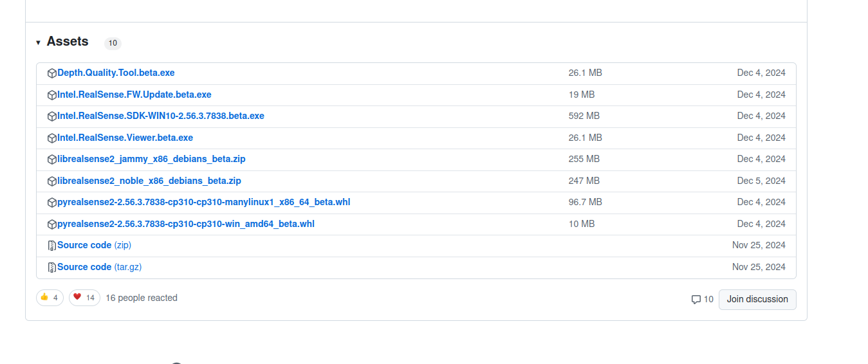The width and height of the screenshot is (868, 364).
Task: Click the 96.7 MB file size
Action: click(586, 202)
